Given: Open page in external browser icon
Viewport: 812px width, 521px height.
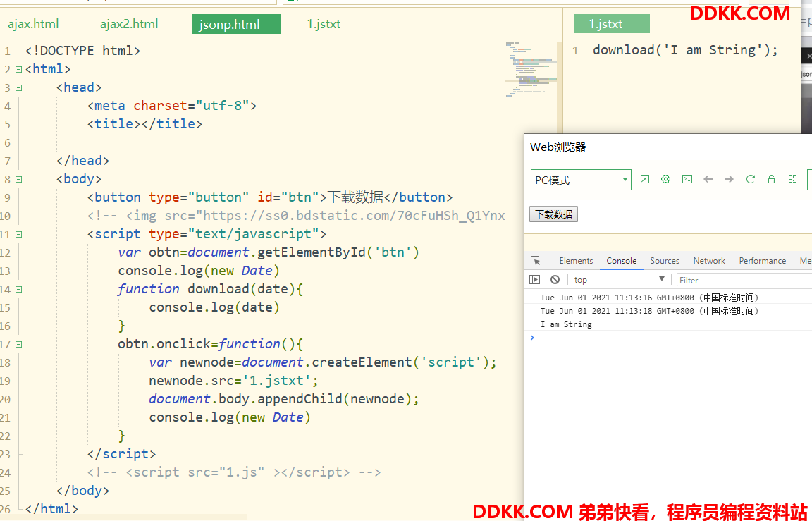Looking at the screenshot, I should coord(645,179).
